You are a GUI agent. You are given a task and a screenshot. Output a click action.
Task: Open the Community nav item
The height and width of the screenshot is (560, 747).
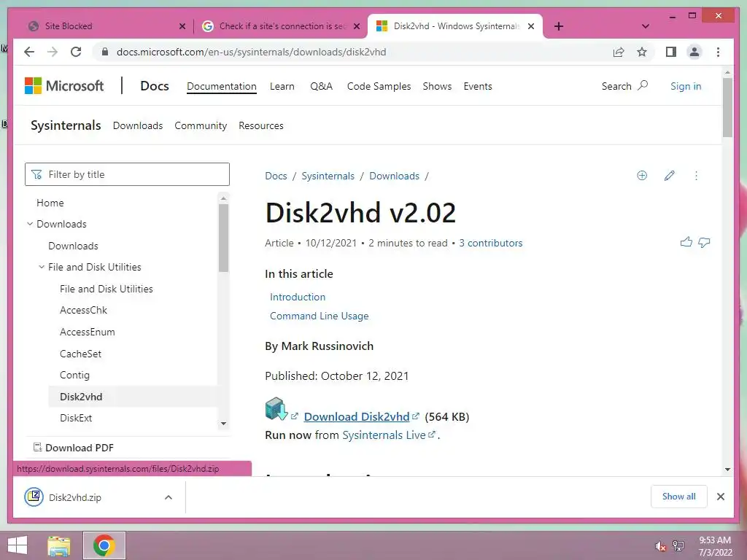201,125
